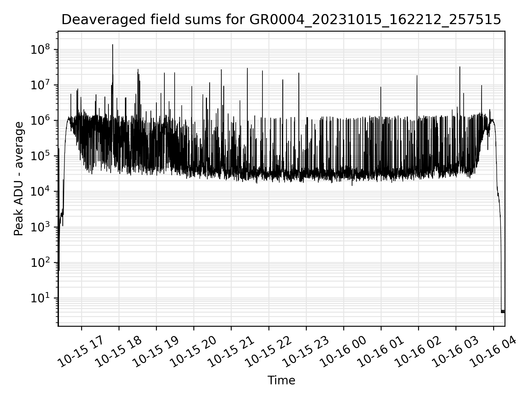Click the x-axis tick label '10-16 03'

coord(456,351)
